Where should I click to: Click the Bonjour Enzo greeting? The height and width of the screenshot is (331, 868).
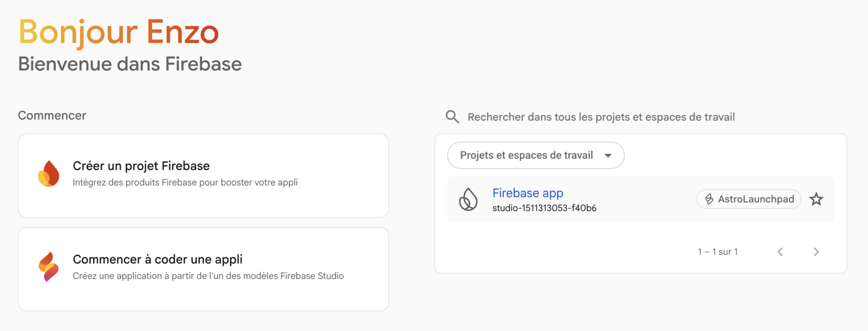pos(118,33)
